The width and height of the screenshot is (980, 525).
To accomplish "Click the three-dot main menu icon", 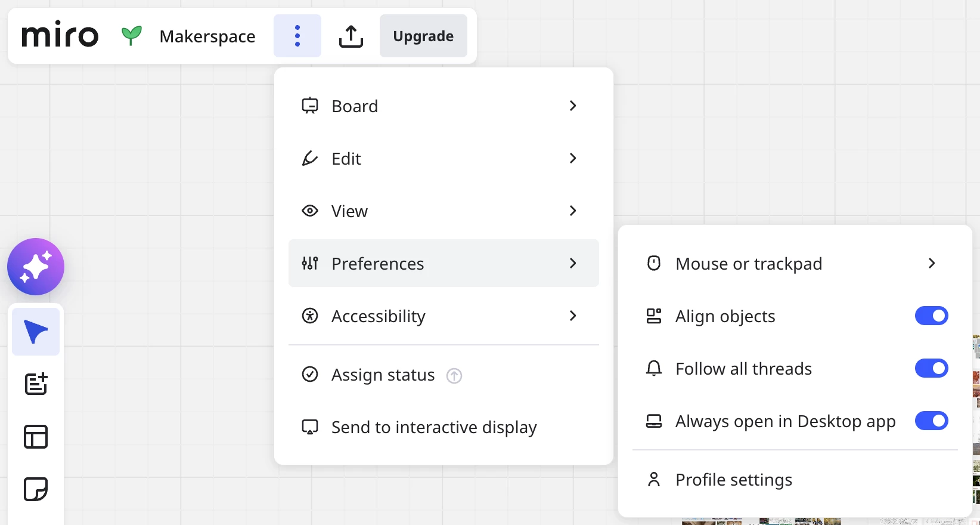I will point(297,36).
